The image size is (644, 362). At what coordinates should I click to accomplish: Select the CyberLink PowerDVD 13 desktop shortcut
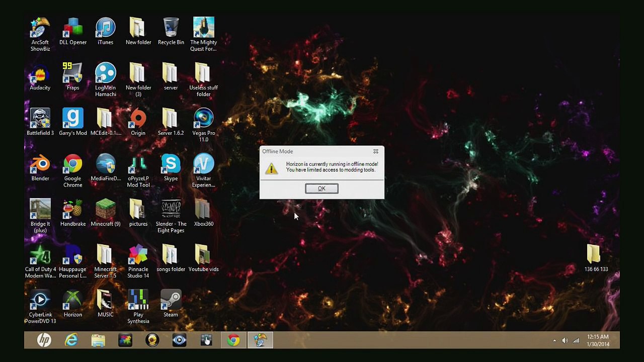[40, 306]
